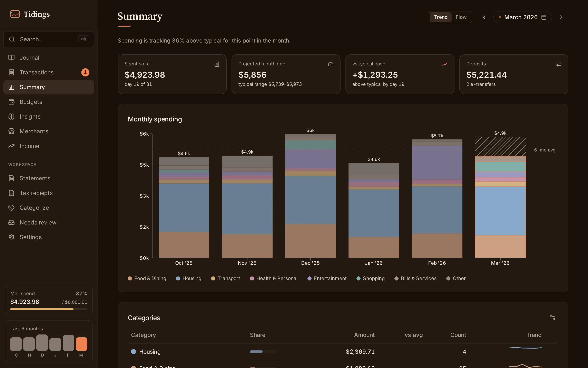Open Income in the sidebar
Screen dimensions: 588x368
point(49,146)
